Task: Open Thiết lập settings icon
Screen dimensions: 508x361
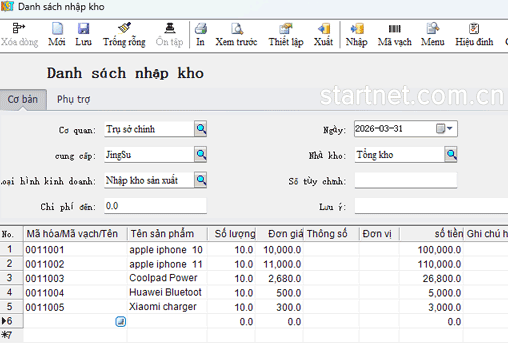Action: [x=286, y=28]
